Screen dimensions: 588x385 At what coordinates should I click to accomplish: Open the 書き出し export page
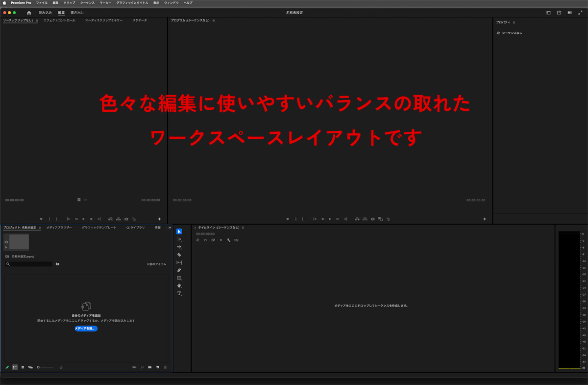click(77, 13)
